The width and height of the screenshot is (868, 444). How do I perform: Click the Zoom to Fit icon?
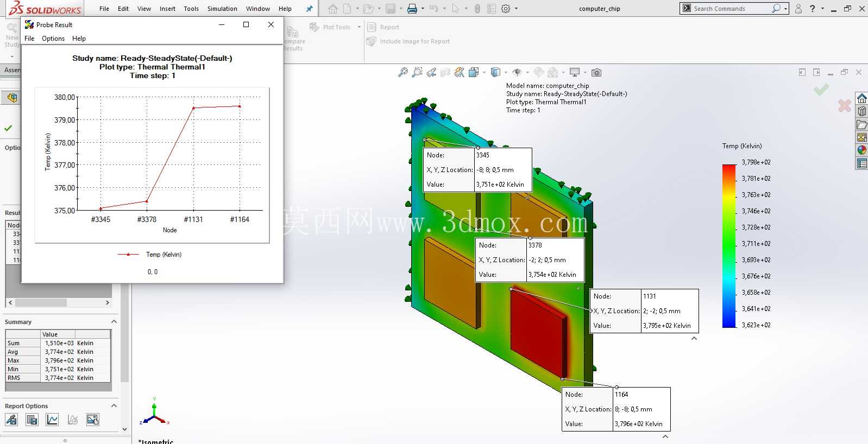(x=403, y=72)
